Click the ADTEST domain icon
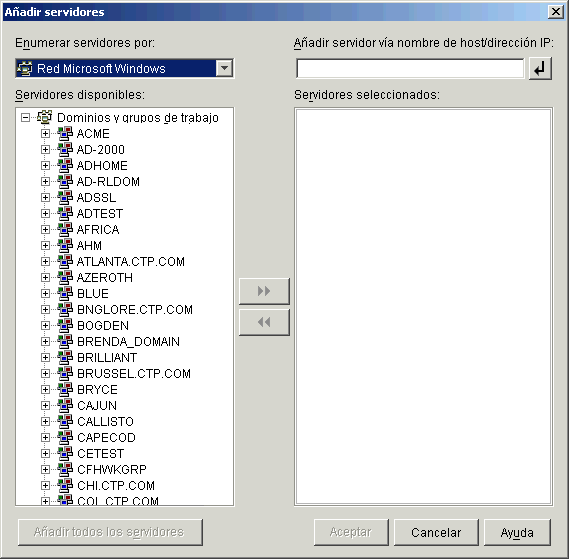 click(65, 213)
